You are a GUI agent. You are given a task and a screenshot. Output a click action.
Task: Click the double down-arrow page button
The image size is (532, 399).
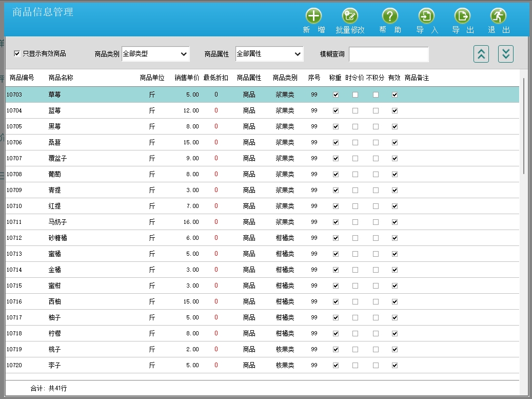[506, 54]
